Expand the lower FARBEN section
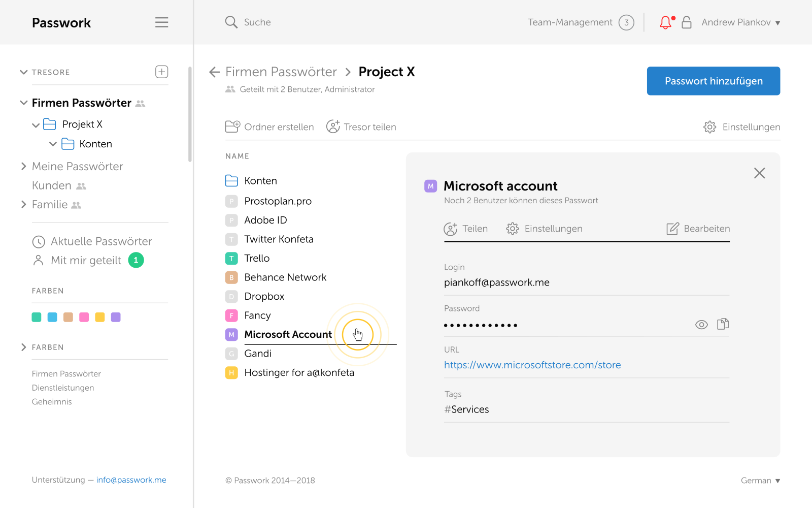The image size is (812, 508). [x=23, y=347]
